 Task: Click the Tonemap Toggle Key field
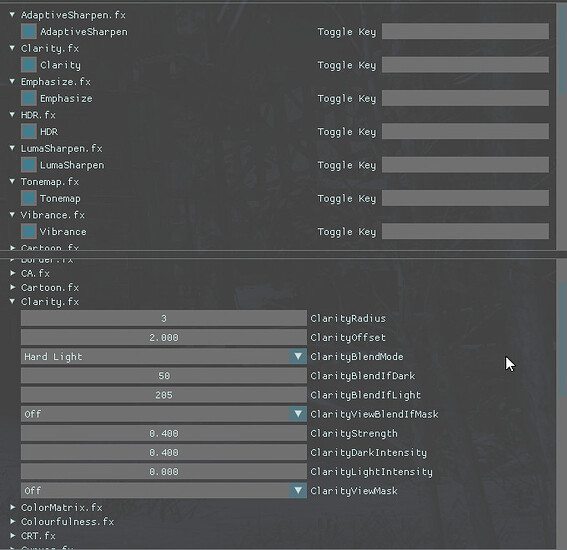(x=465, y=198)
